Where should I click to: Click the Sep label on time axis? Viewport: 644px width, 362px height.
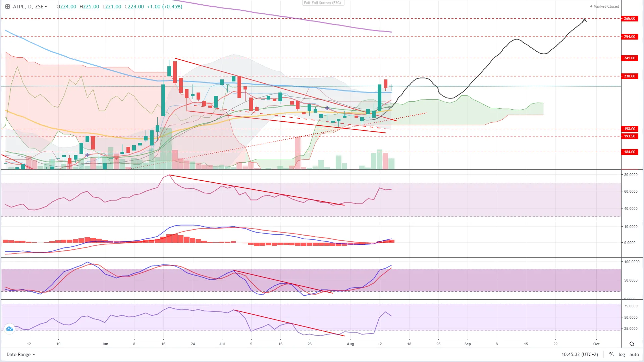point(468,344)
